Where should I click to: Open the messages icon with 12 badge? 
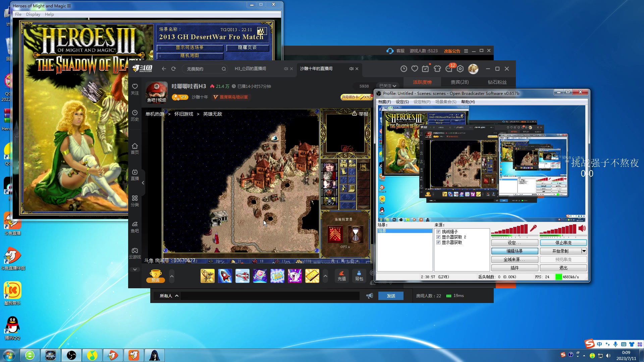point(449,68)
